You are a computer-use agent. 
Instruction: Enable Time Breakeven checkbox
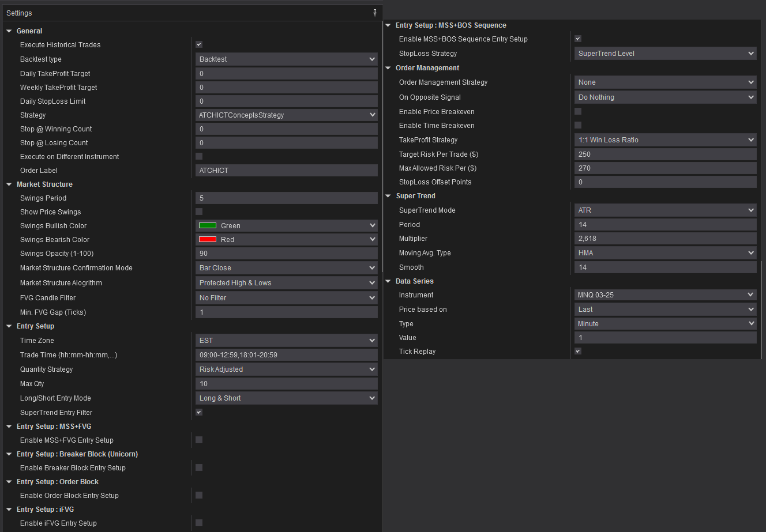(x=578, y=125)
